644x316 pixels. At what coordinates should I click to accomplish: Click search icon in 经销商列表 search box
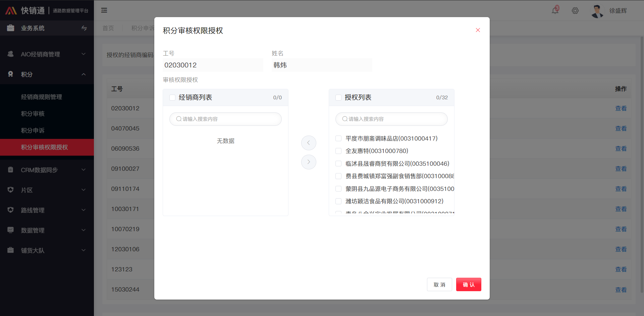[x=179, y=119]
